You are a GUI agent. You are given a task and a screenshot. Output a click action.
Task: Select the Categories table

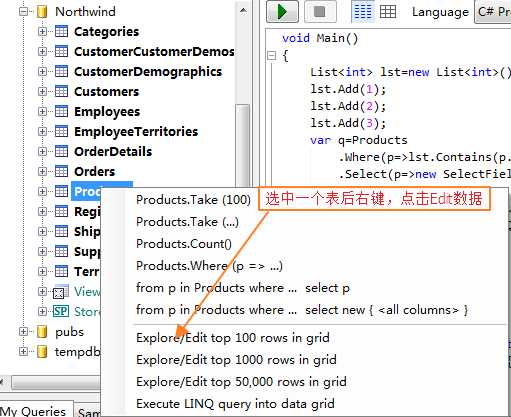[106, 32]
